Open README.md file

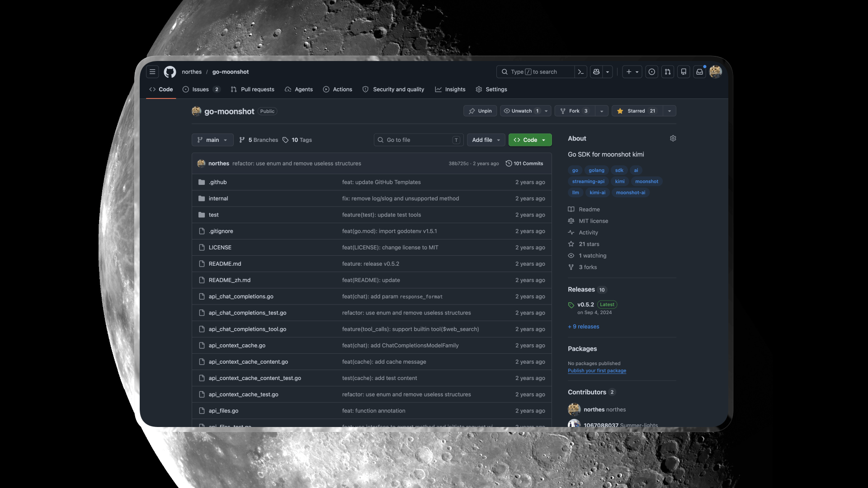click(225, 264)
